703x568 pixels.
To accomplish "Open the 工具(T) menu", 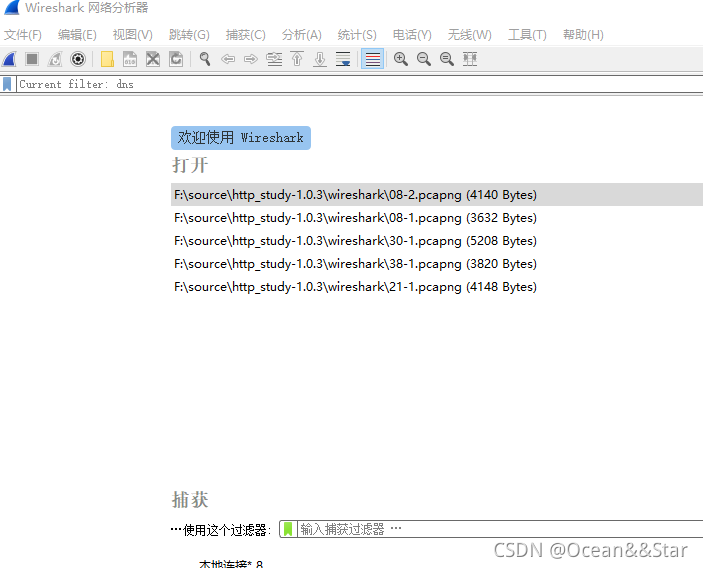I will tap(527, 35).
